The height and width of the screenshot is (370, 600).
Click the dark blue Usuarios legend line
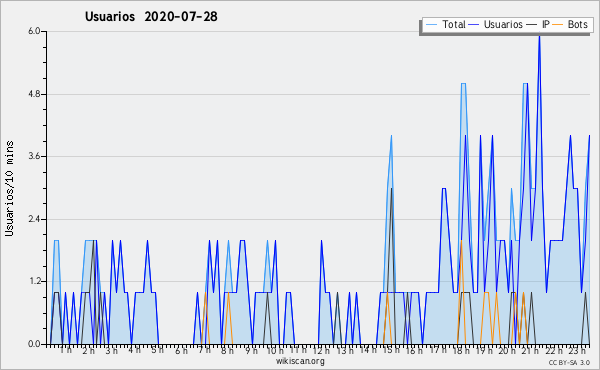[474, 24]
